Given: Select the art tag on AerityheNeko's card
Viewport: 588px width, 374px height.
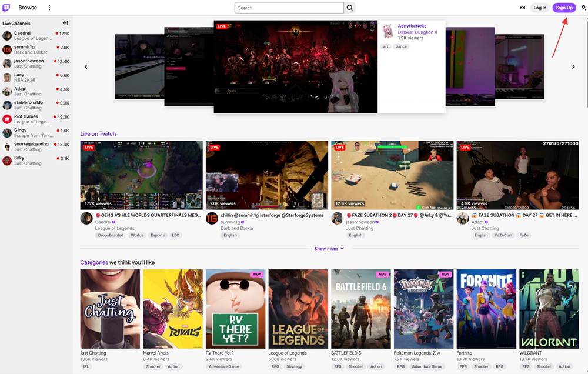Looking at the screenshot, I should [x=385, y=46].
